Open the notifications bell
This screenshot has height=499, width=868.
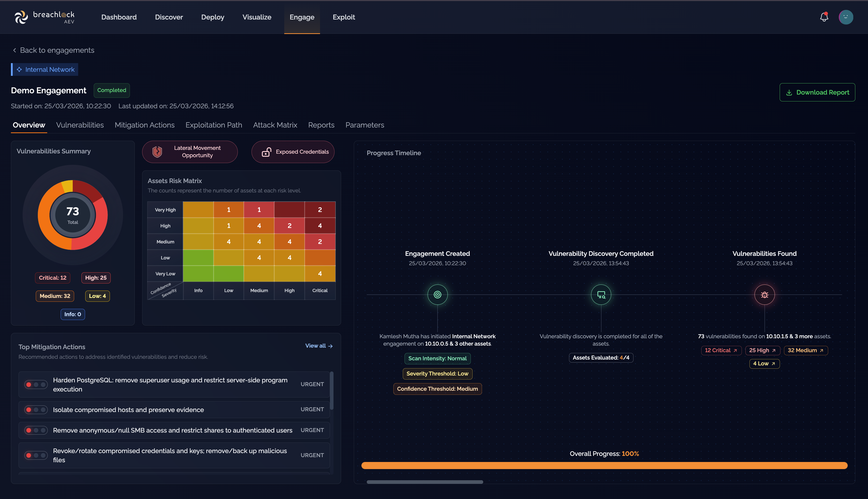click(x=824, y=17)
